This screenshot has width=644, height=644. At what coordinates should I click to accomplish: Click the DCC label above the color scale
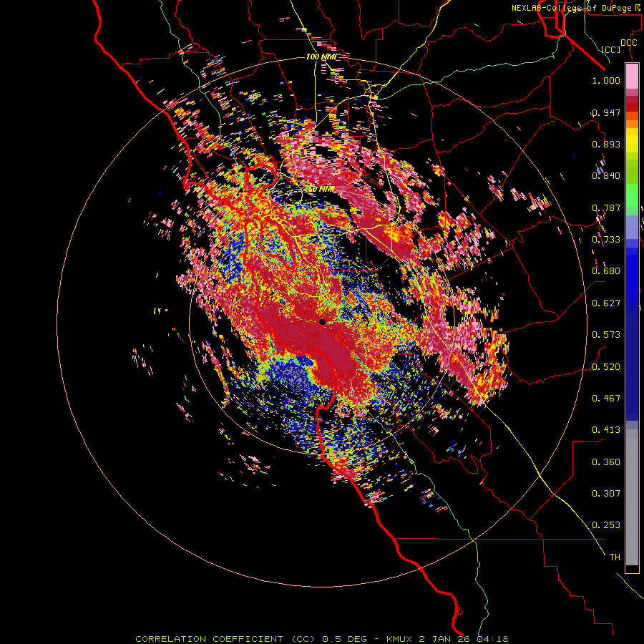[628, 43]
